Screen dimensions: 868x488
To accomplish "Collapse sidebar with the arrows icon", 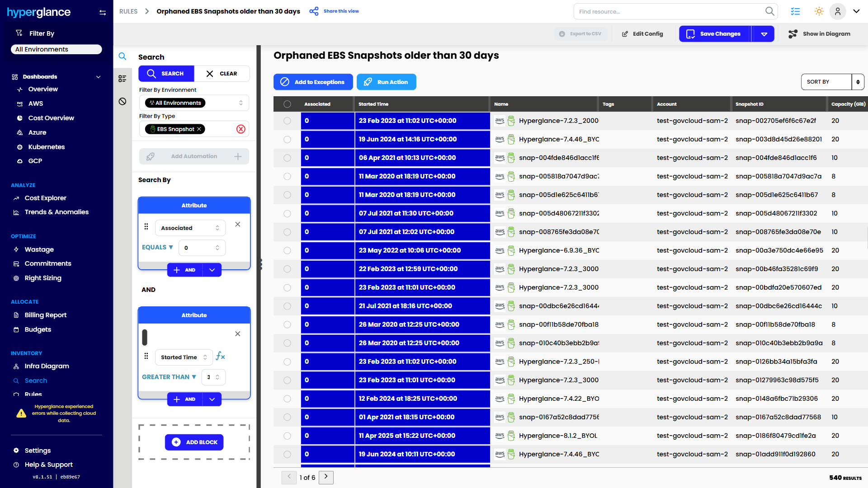I will pyautogui.click(x=103, y=13).
